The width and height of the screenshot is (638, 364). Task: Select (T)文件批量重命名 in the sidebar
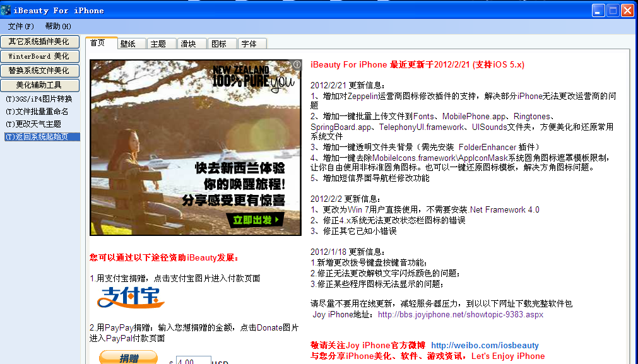point(37,112)
